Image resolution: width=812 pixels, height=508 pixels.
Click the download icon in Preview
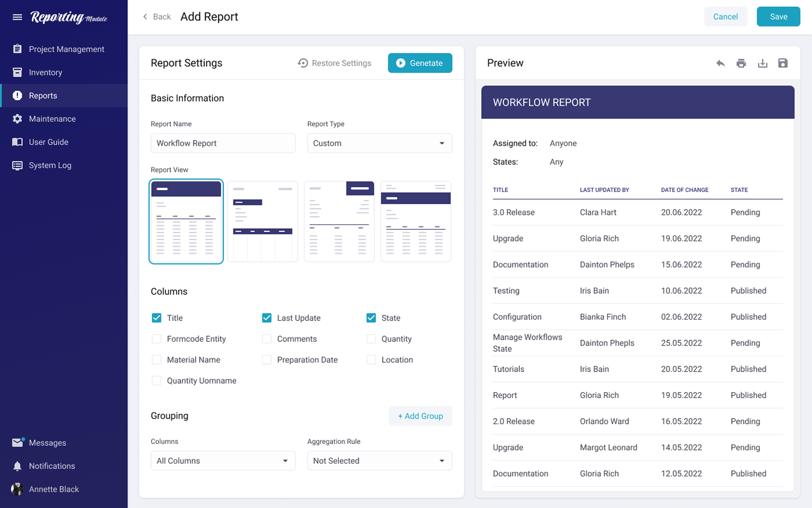pos(762,63)
